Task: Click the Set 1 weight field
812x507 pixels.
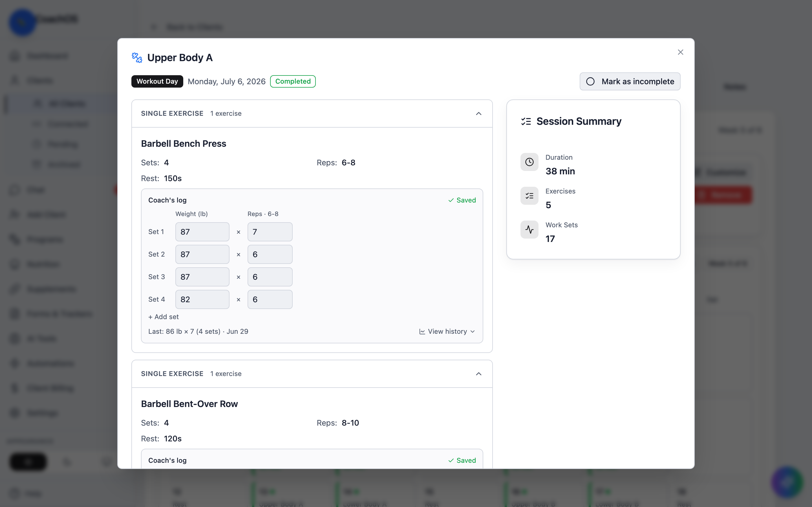Action: coord(202,232)
